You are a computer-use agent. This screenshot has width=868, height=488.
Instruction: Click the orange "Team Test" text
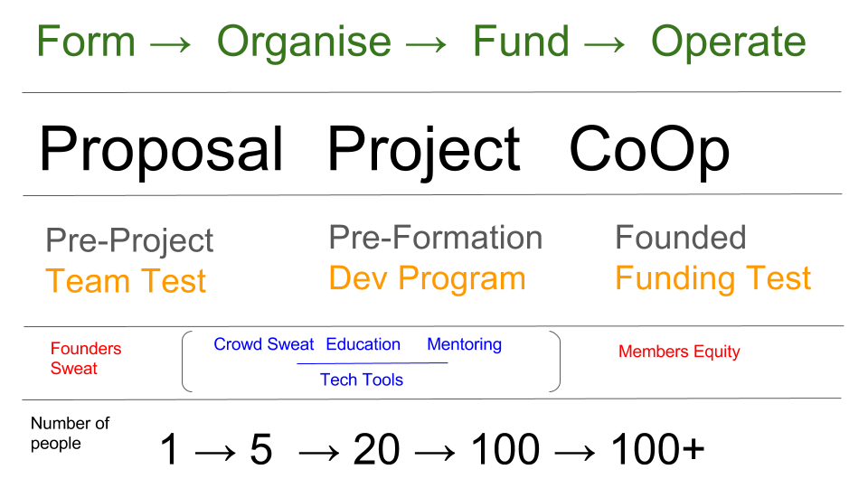(126, 281)
